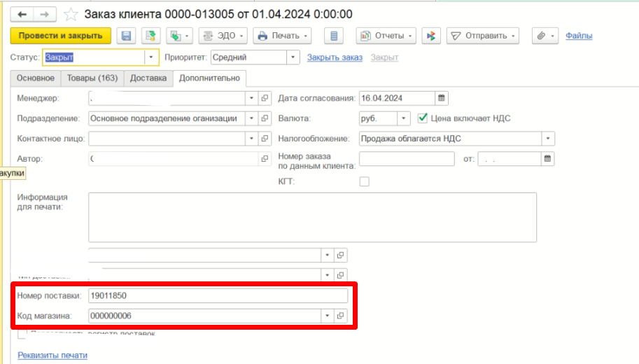Go back with the left arrow button
639x364 pixels.
tap(22, 15)
